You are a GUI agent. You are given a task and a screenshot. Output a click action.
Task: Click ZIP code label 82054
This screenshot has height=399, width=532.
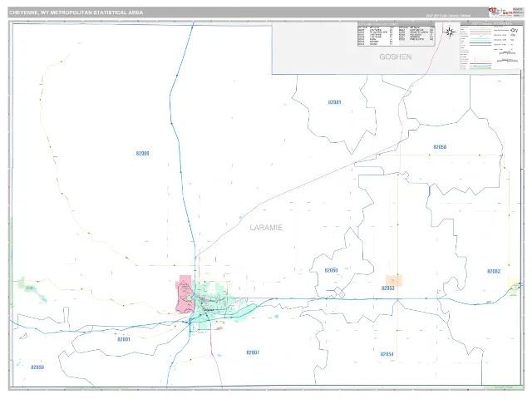[x=387, y=354]
